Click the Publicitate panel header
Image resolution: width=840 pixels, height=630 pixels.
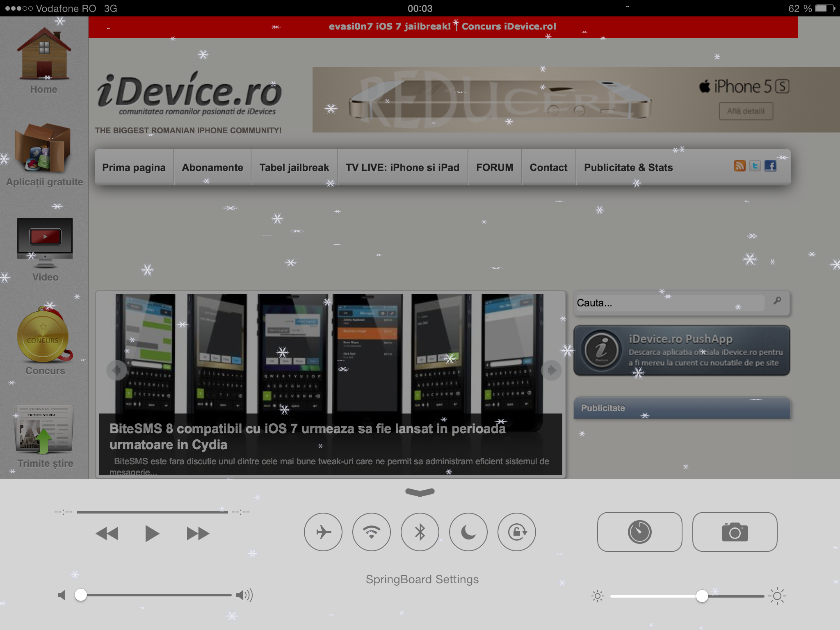tap(682, 408)
